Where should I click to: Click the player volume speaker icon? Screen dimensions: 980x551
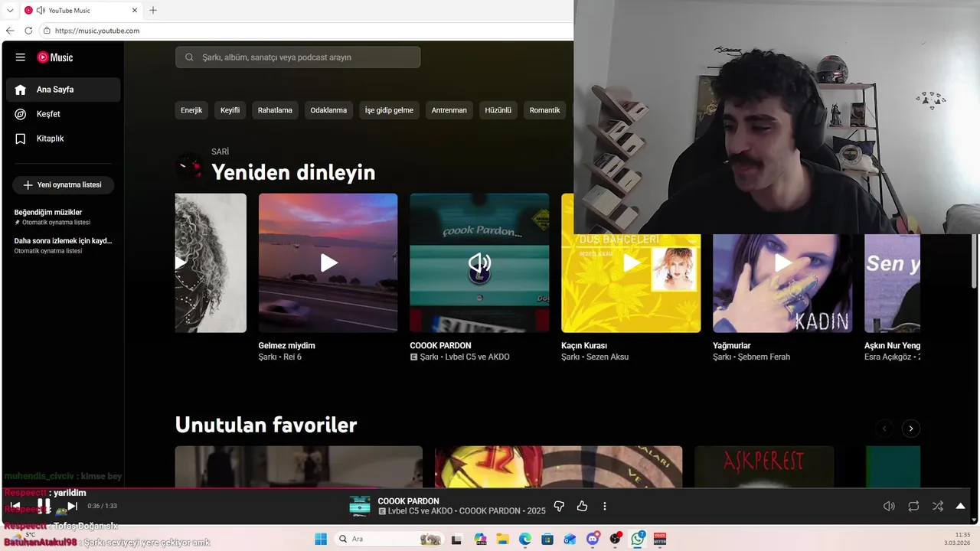click(x=889, y=506)
